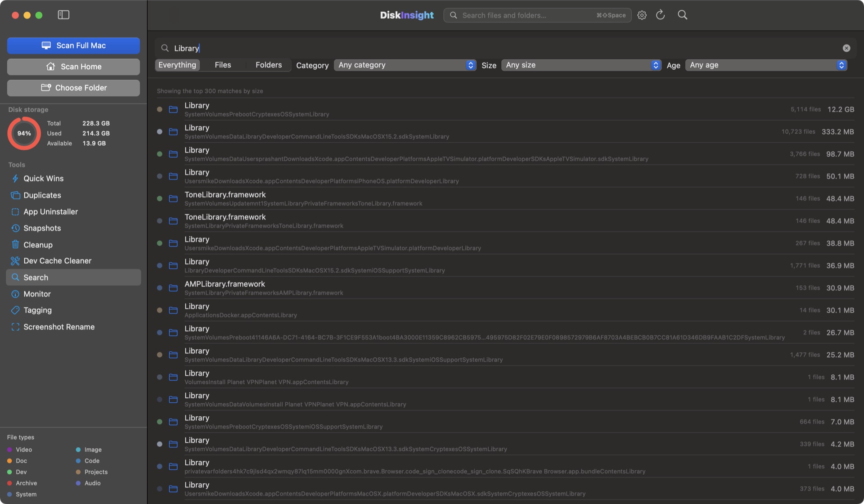Click Scan Home button
Image resolution: width=864 pixels, height=504 pixels.
tap(73, 67)
